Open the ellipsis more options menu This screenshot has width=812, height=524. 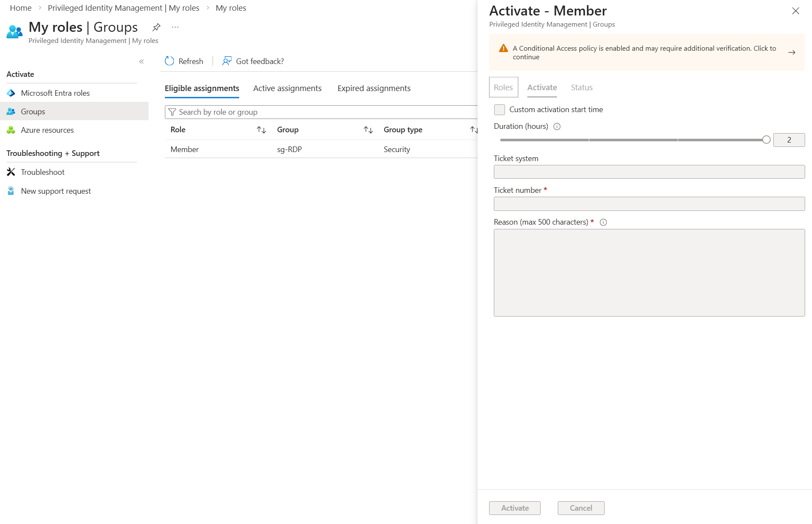pyautogui.click(x=175, y=27)
